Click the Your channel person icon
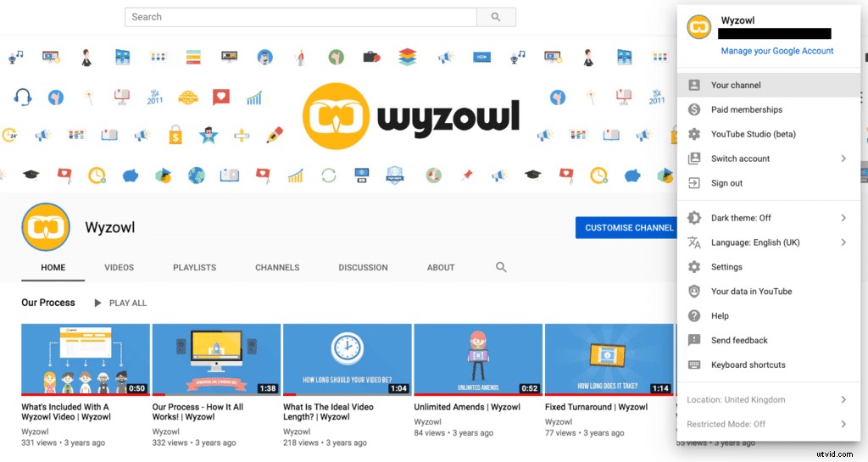Screen dimensions: 868x462 point(694,86)
